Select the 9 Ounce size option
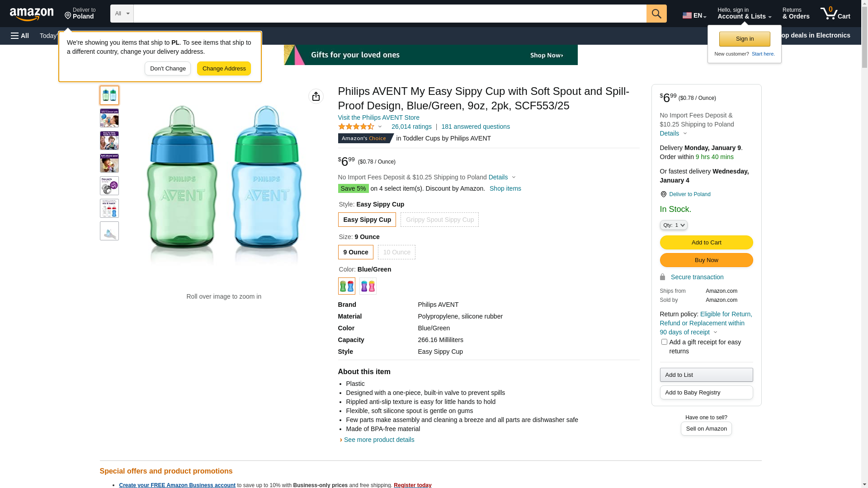The width and height of the screenshot is (868, 488). point(355,252)
